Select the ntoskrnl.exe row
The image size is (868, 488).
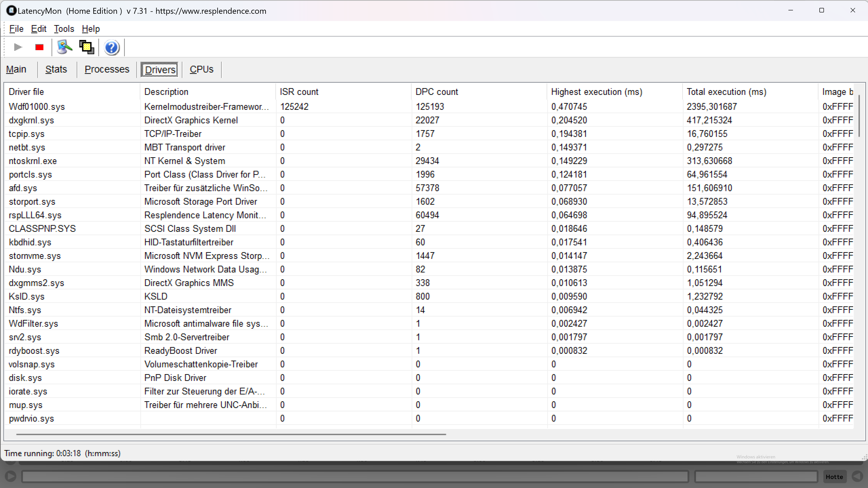(x=429, y=161)
